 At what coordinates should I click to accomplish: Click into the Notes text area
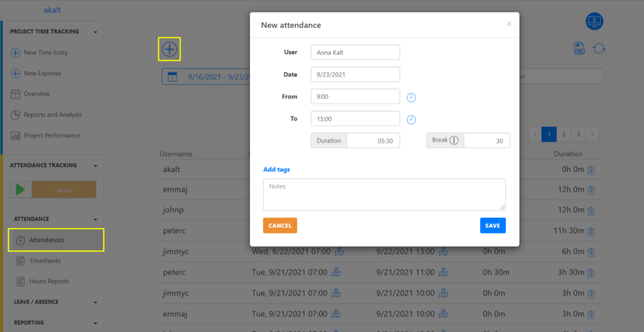(x=384, y=194)
